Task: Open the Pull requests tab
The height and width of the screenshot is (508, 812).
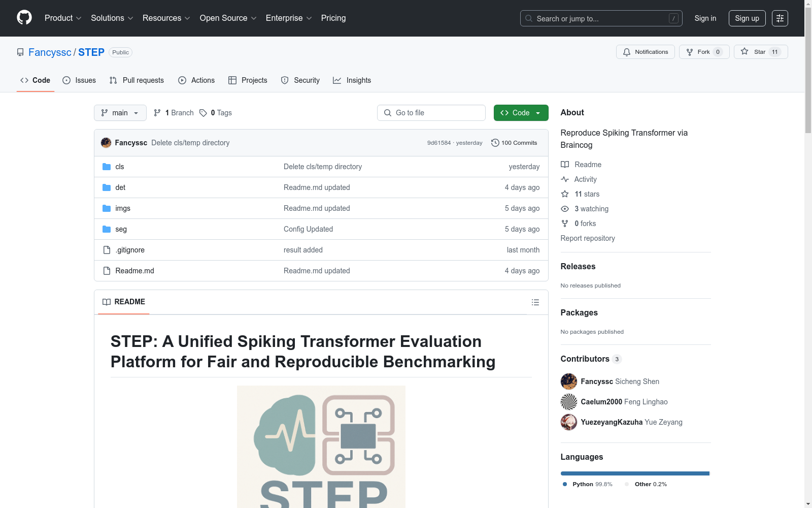Action: tap(137, 80)
